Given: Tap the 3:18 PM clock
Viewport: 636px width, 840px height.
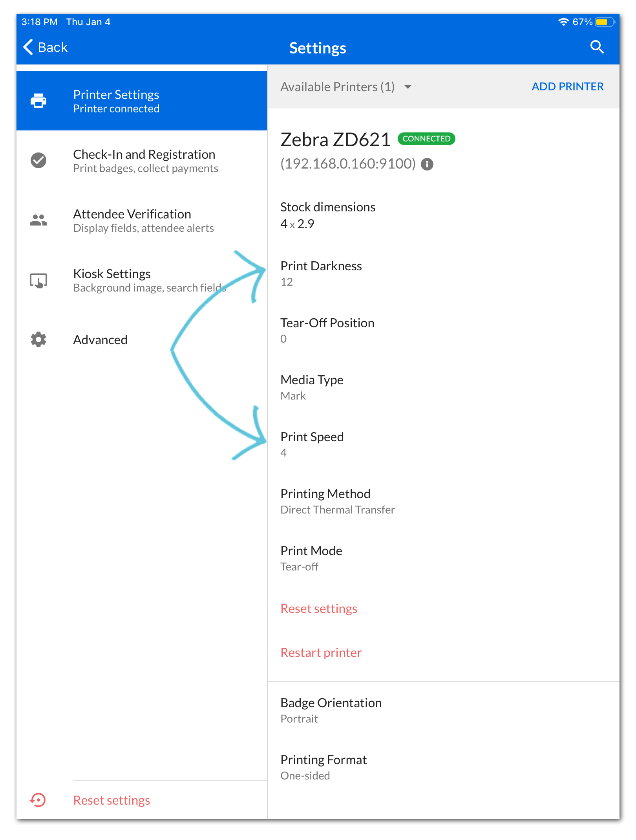Looking at the screenshot, I should 39,22.
